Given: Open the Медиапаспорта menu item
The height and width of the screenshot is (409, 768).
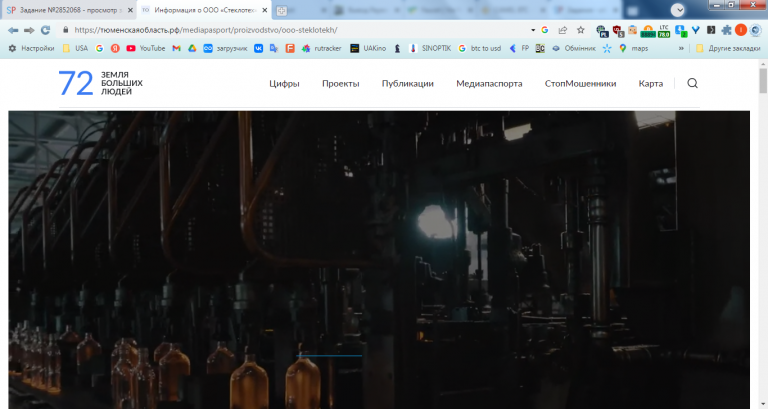Looking at the screenshot, I should click(x=489, y=83).
